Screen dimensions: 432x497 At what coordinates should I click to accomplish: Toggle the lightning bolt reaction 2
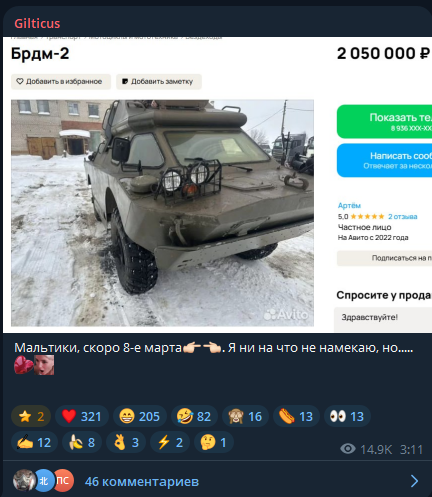(170, 442)
